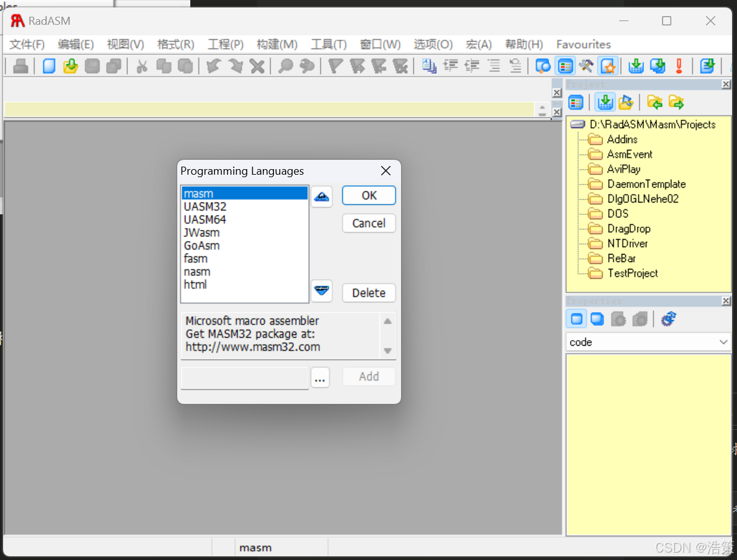The image size is (737, 560).
Task: Click the Toggle bookmark flag icon
Action: click(335, 66)
